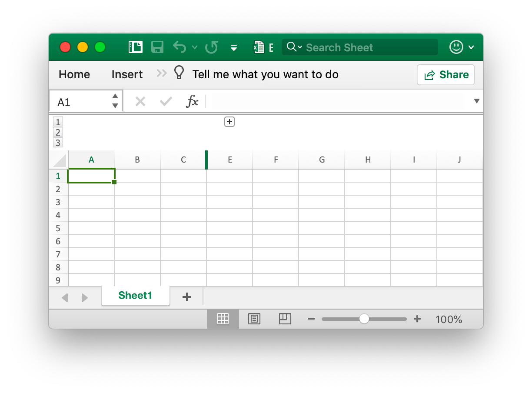
Task: Click the fx Insert Function icon
Action: 192,101
